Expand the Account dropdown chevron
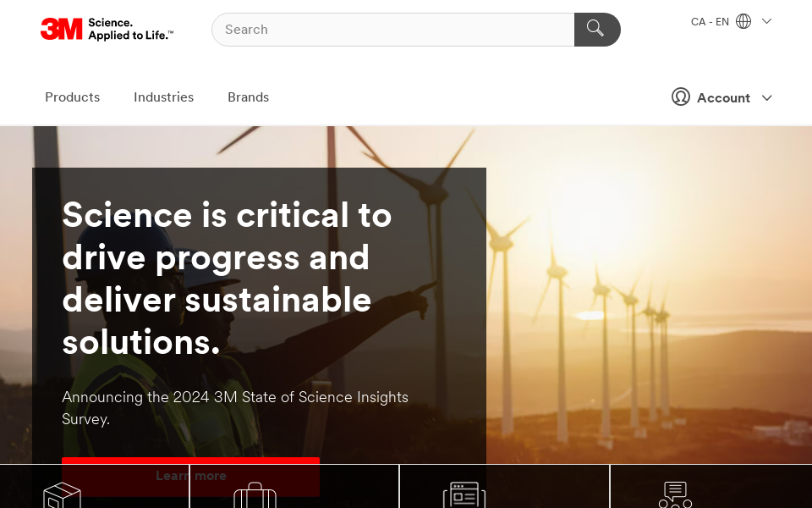812x508 pixels. (x=766, y=98)
